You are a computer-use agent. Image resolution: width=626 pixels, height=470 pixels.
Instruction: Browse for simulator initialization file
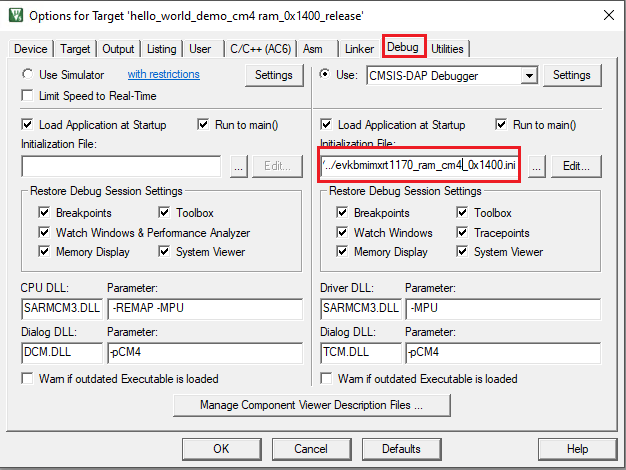click(x=238, y=166)
